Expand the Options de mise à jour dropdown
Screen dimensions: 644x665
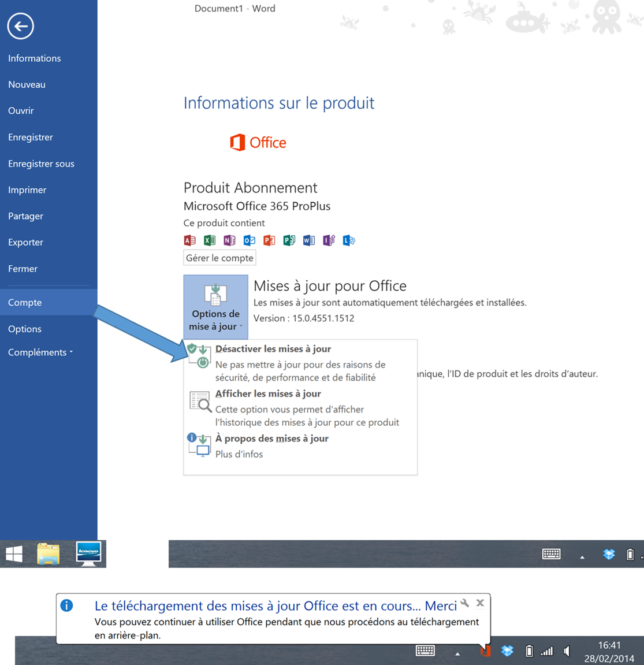[215, 306]
